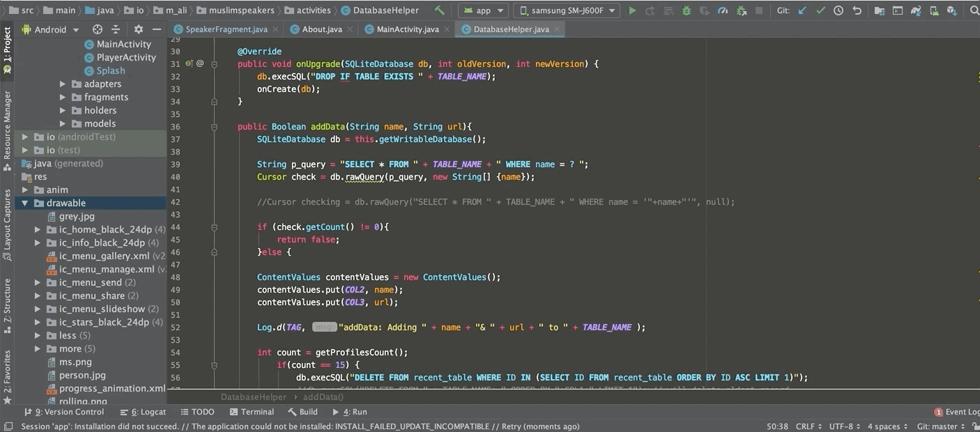
Task: Expand the holders folder
Action: 62,110
